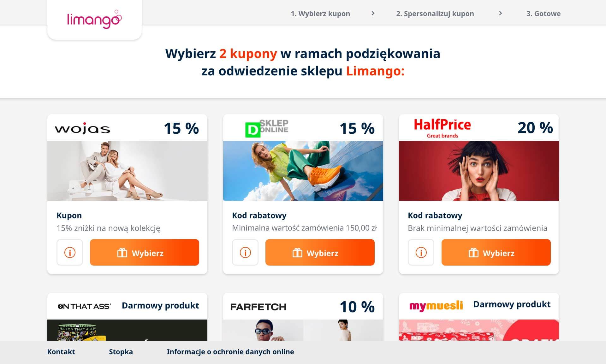Go to step 3. Gotowe
The width and height of the screenshot is (606, 364).
(544, 14)
